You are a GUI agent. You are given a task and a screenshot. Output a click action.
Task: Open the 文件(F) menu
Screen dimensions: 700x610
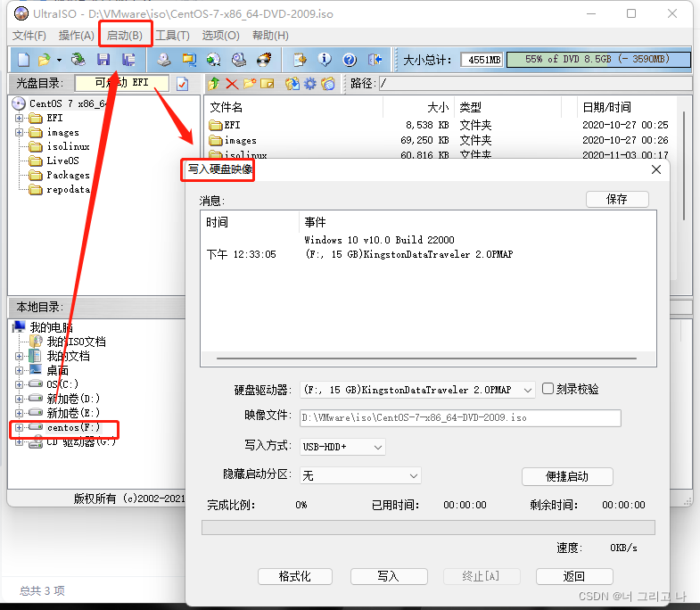29,36
